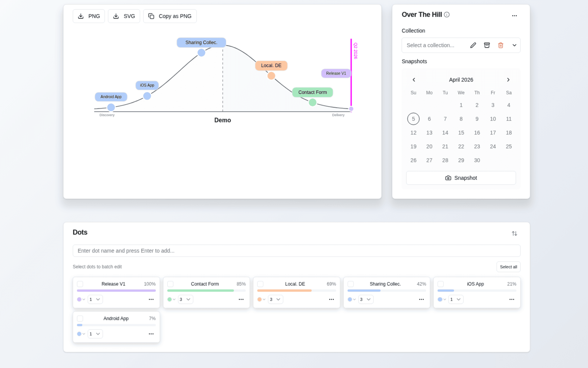Take a Snapshot with the camera button
Image resolution: width=588 pixels, height=368 pixels.
click(461, 178)
